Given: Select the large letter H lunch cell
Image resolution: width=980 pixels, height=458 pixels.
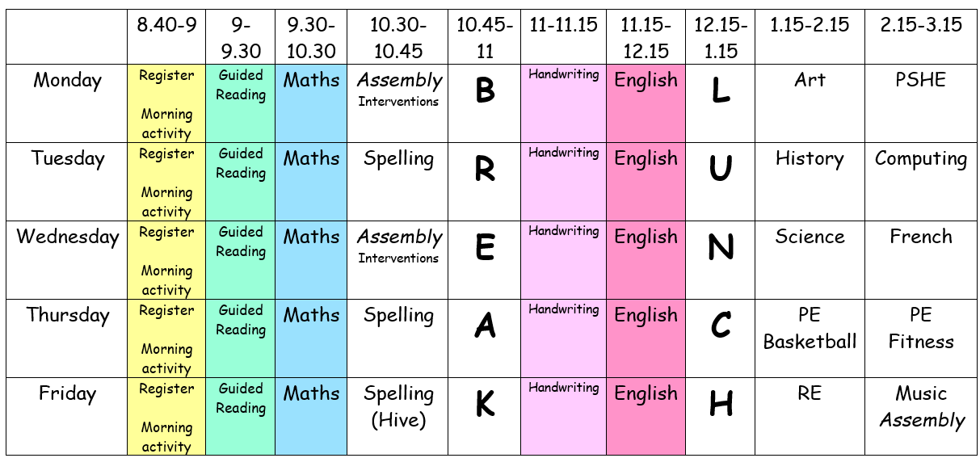Looking at the screenshot, I should (x=721, y=404).
